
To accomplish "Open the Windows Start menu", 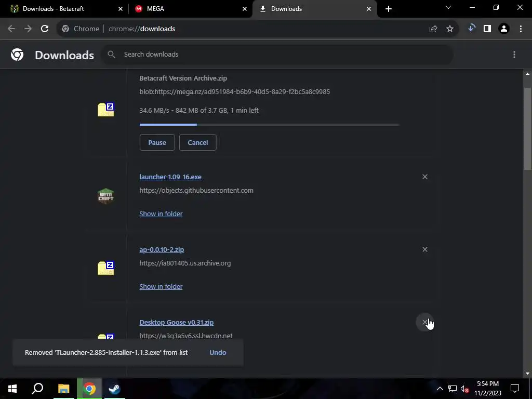I will click(x=12, y=389).
